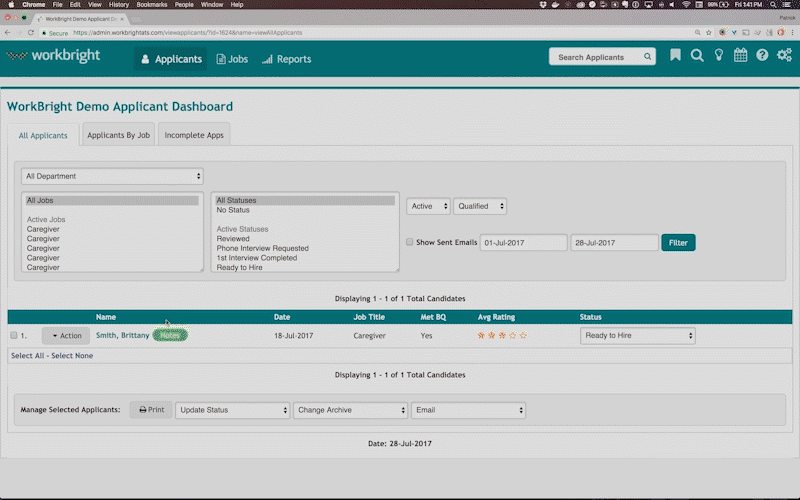The width and height of the screenshot is (800, 500).
Task: Select No Status in the status list
Action: pos(233,210)
